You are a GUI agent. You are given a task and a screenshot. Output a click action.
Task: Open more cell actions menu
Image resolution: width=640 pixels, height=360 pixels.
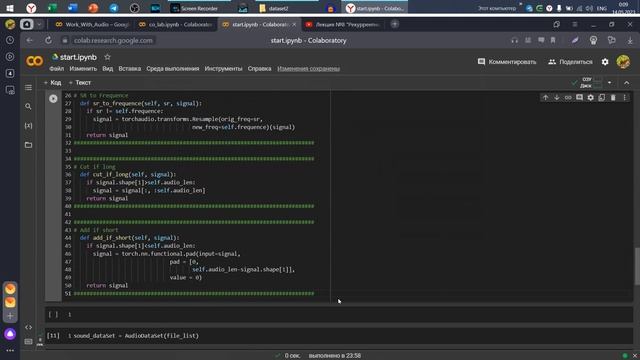tap(624, 98)
